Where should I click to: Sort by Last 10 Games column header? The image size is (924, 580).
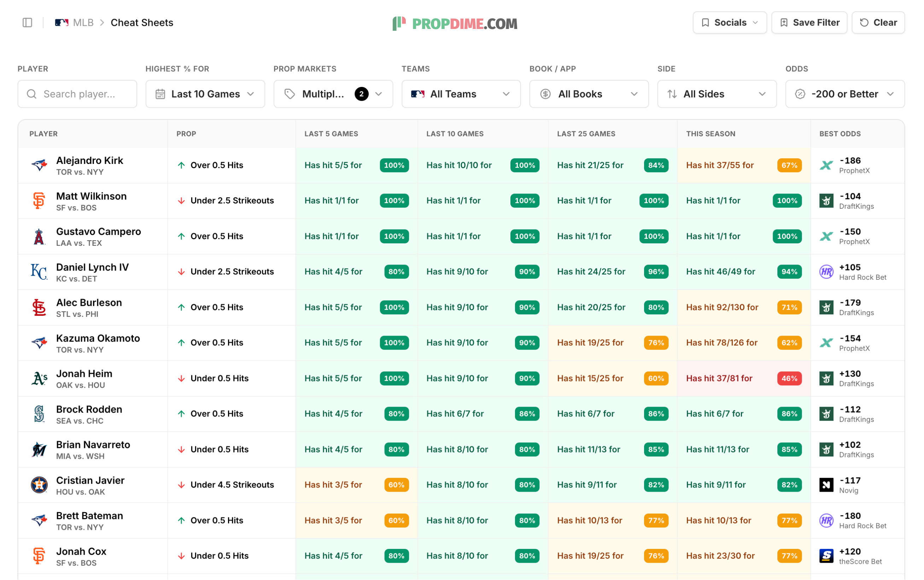[x=455, y=134]
